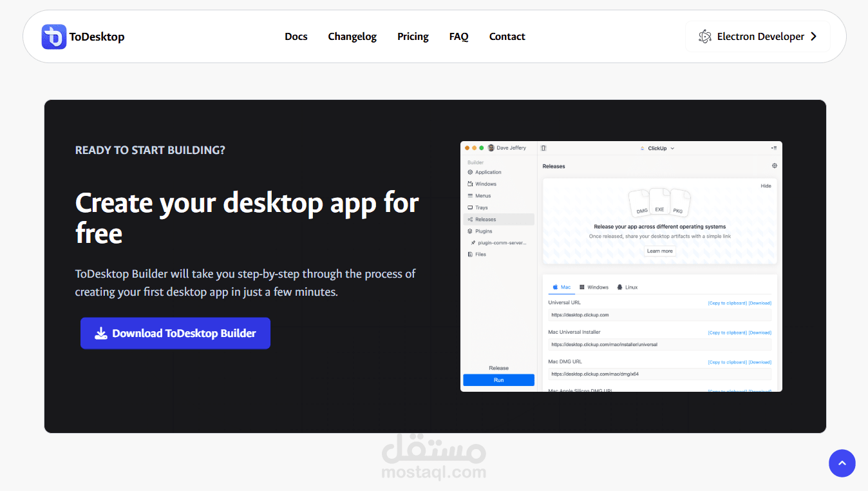The width and height of the screenshot is (868, 491).
Task: Click the Releases icon in Builder sidebar
Action: pyautogui.click(x=470, y=219)
